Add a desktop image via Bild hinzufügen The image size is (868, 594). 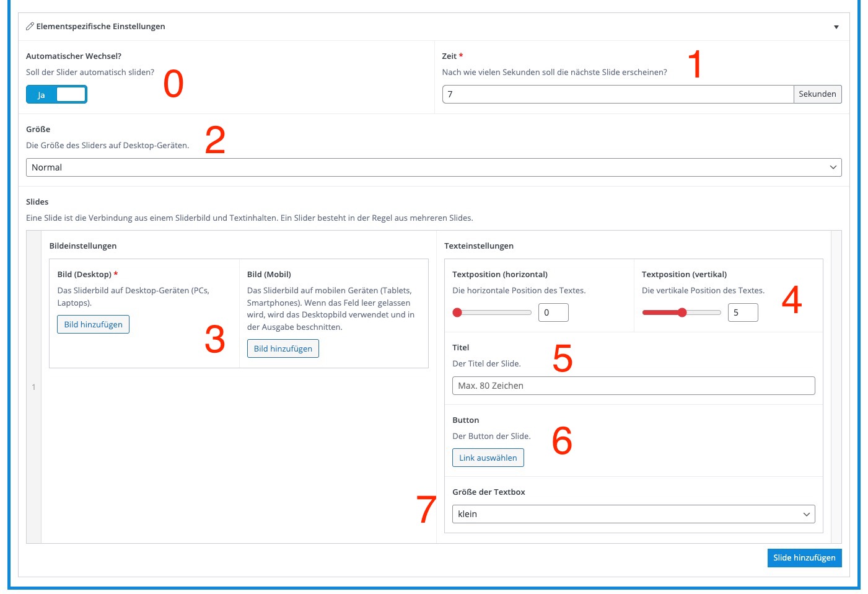tap(93, 325)
